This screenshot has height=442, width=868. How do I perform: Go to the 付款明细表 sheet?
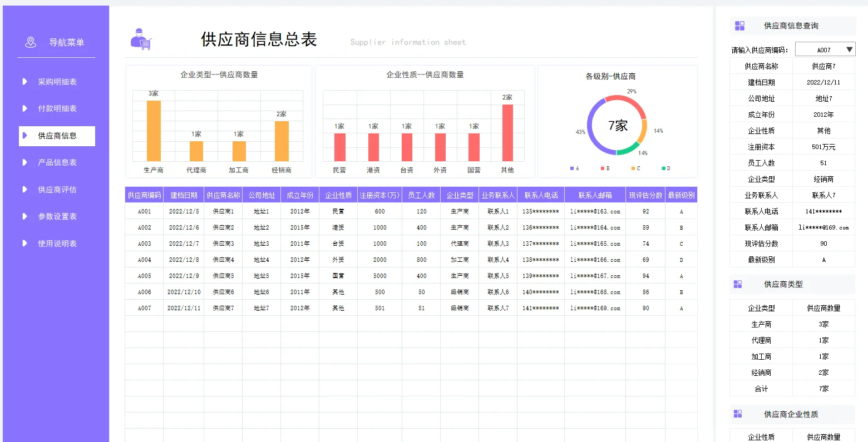point(57,108)
